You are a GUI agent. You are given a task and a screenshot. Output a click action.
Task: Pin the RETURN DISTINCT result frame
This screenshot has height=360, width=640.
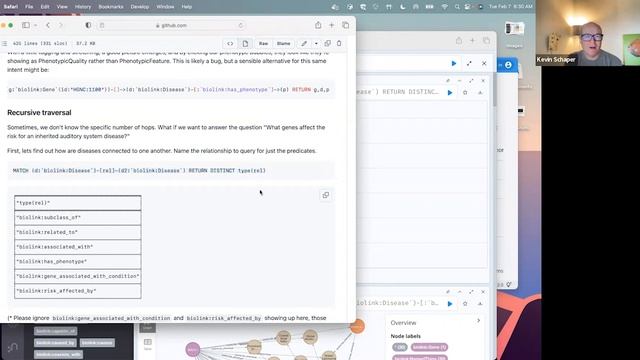click(x=448, y=81)
